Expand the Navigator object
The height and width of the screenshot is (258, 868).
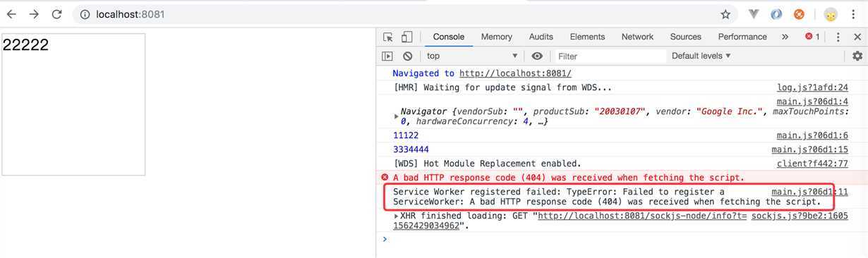pos(397,116)
